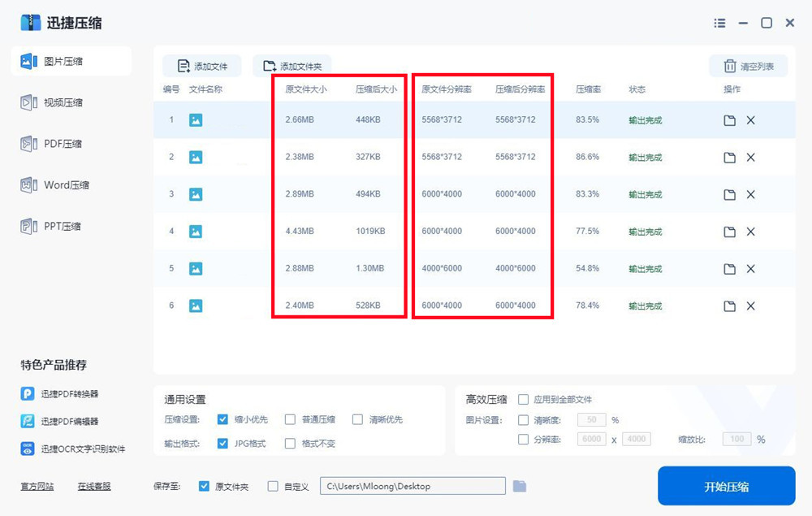
Task: Click the image thumbnail icon in row 5
Action: point(196,269)
